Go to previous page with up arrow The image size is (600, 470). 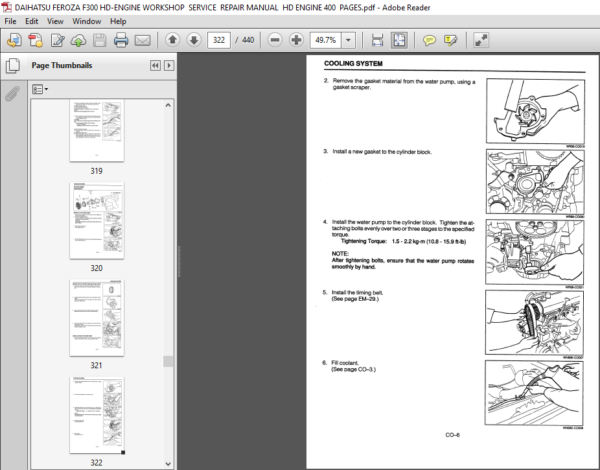click(x=173, y=40)
